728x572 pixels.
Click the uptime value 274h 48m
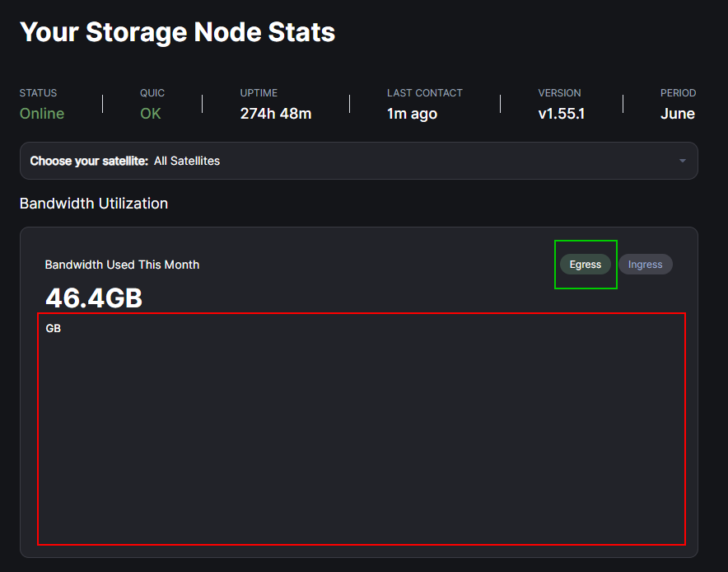click(276, 114)
